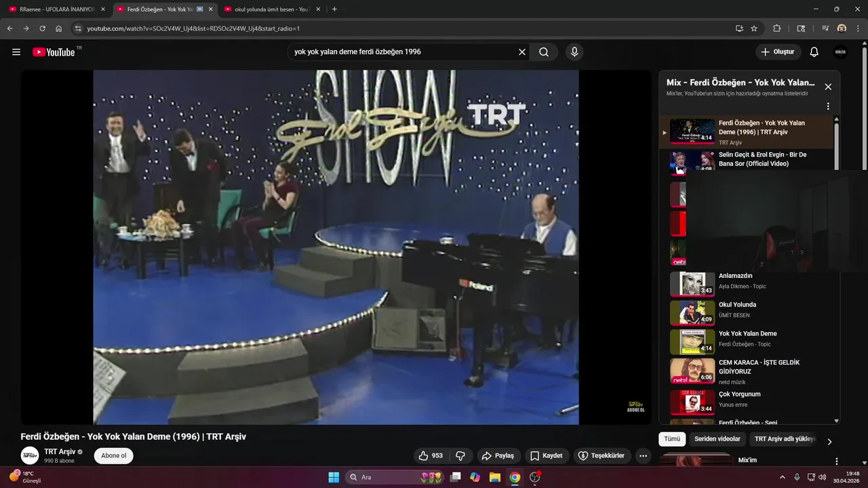
Task: Reload the page
Action: [x=42, y=28]
